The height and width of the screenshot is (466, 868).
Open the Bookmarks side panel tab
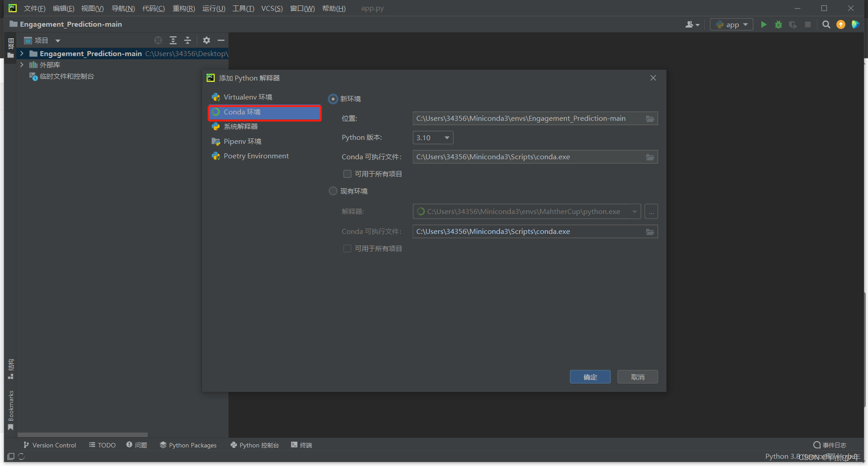(x=11, y=410)
